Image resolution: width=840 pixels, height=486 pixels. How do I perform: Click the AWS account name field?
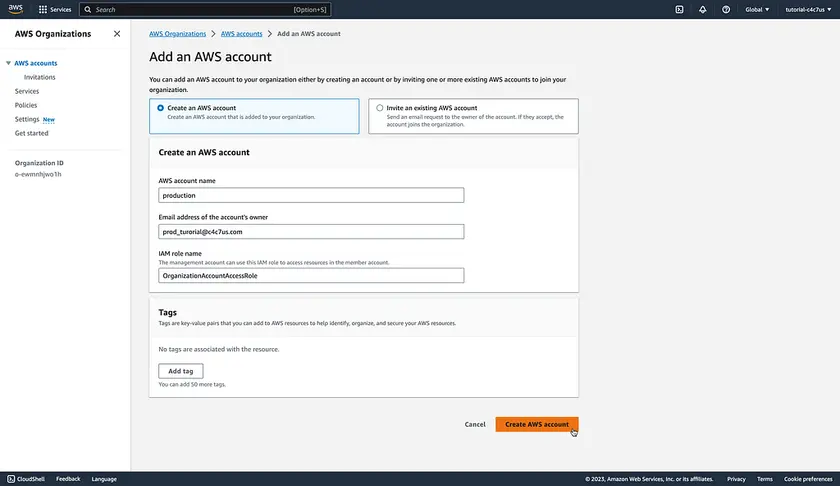tap(311, 195)
